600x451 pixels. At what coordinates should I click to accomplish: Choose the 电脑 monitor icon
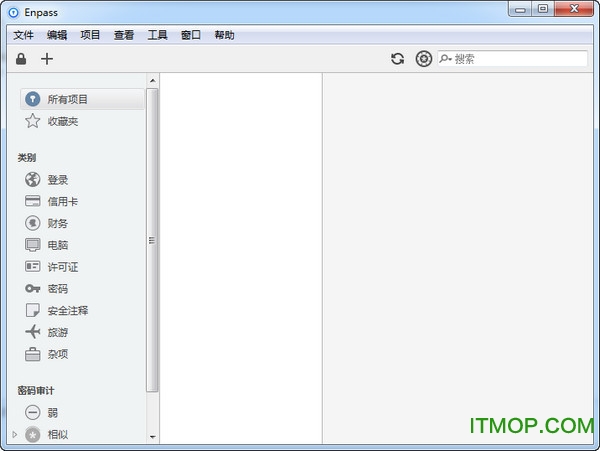click(x=33, y=245)
